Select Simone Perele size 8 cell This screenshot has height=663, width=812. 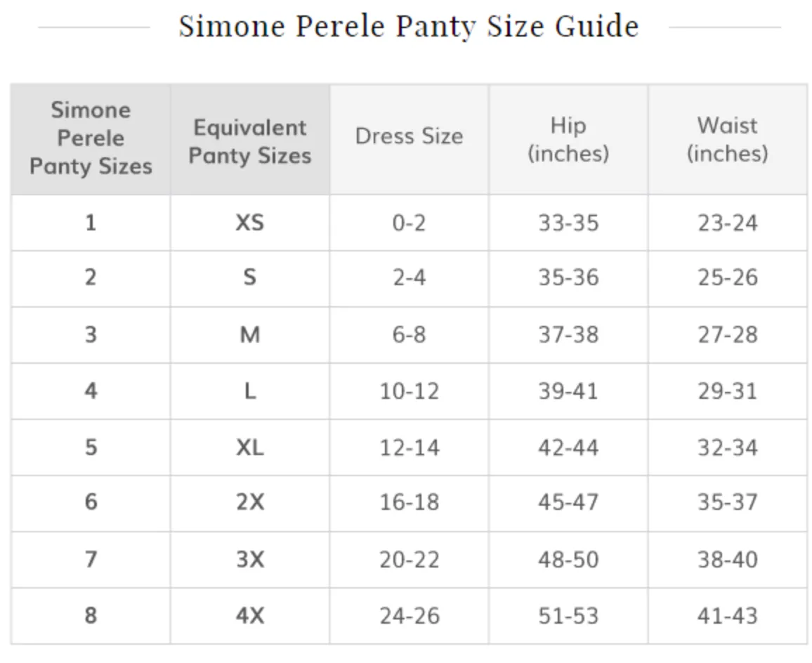(91, 616)
